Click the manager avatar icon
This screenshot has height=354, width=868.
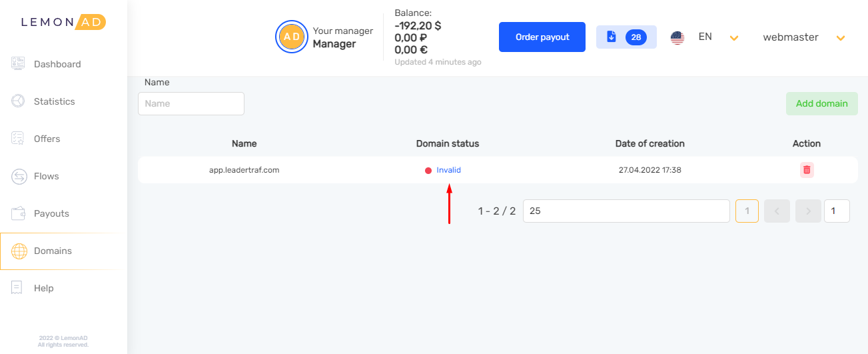click(292, 37)
